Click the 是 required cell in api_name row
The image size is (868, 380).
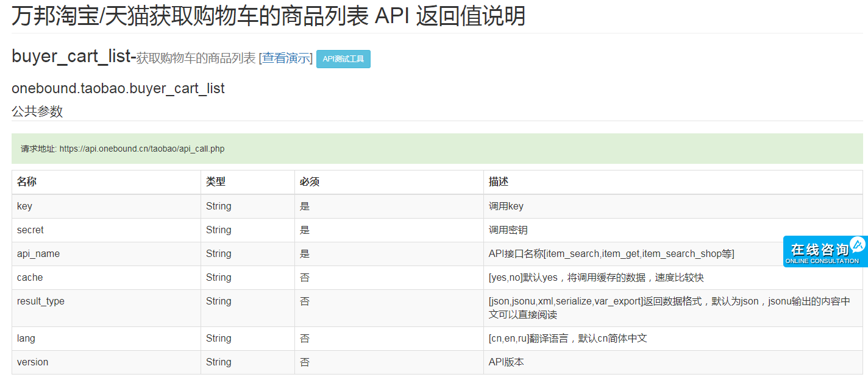[x=389, y=254]
